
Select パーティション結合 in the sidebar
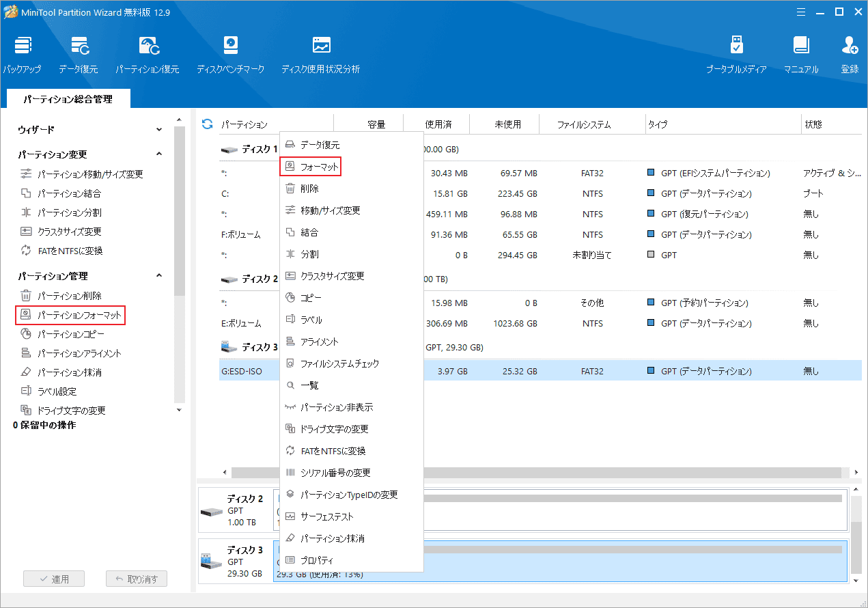pos(60,193)
